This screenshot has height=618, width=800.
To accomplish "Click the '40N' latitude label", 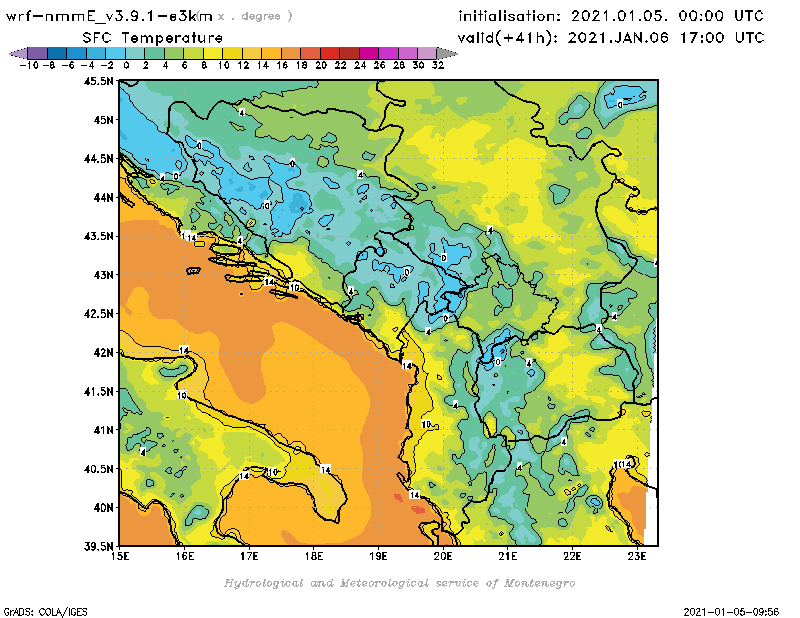I will tap(103, 508).
